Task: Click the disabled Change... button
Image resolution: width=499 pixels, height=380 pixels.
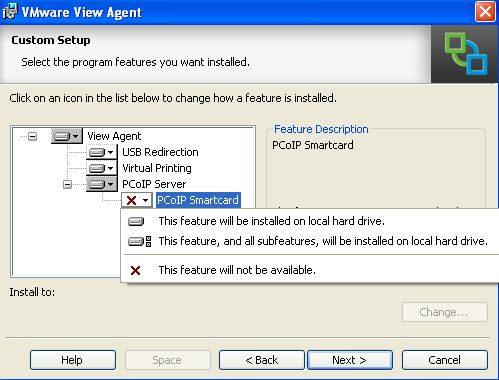Action: [445, 312]
